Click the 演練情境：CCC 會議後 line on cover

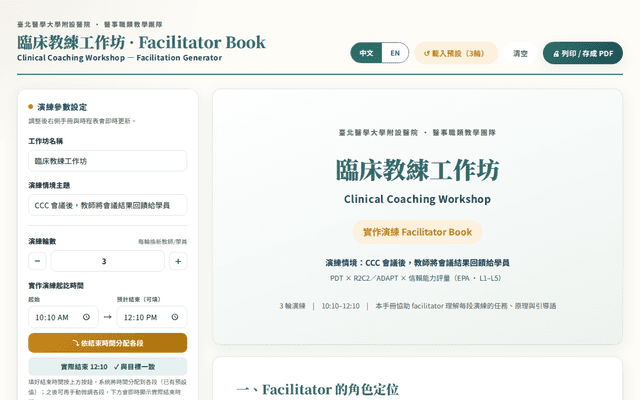coord(417,263)
